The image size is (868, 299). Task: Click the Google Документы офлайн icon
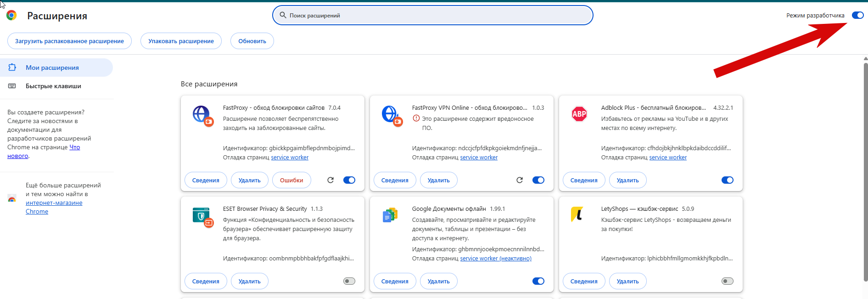point(390,215)
